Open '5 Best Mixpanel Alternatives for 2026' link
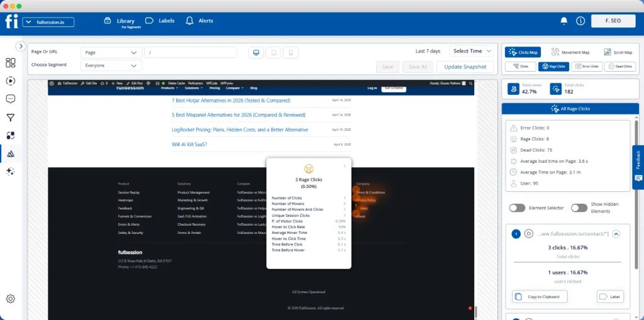 tap(238, 115)
